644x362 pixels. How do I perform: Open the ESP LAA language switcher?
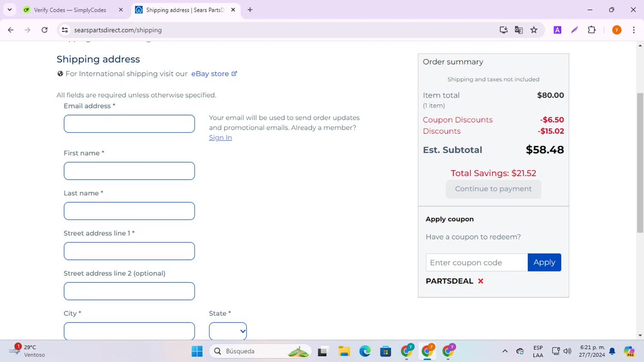(x=538, y=351)
